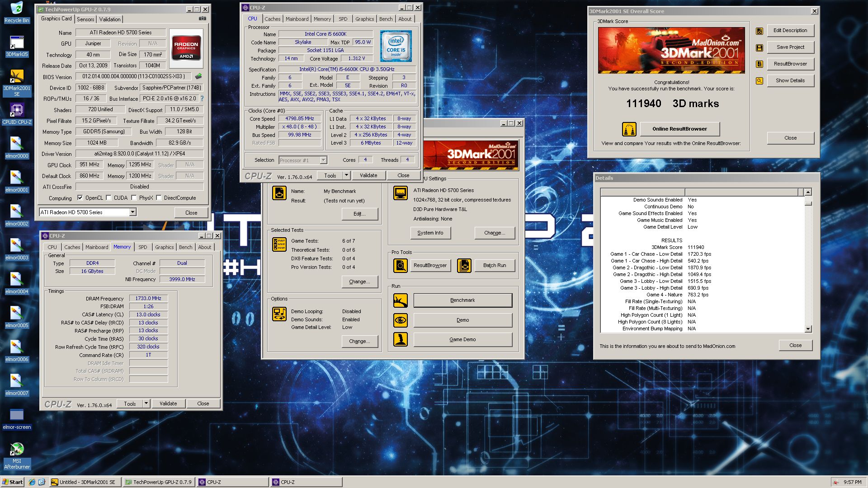
Task: Toggle PhysX checkbox in GPU-Z
Action: [x=134, y=198]
